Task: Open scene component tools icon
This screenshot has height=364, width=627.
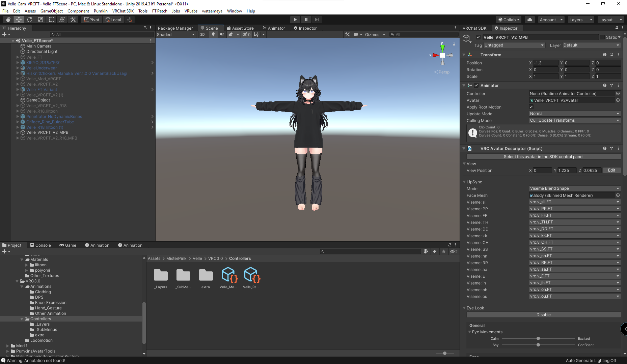Action: [347, 34]
